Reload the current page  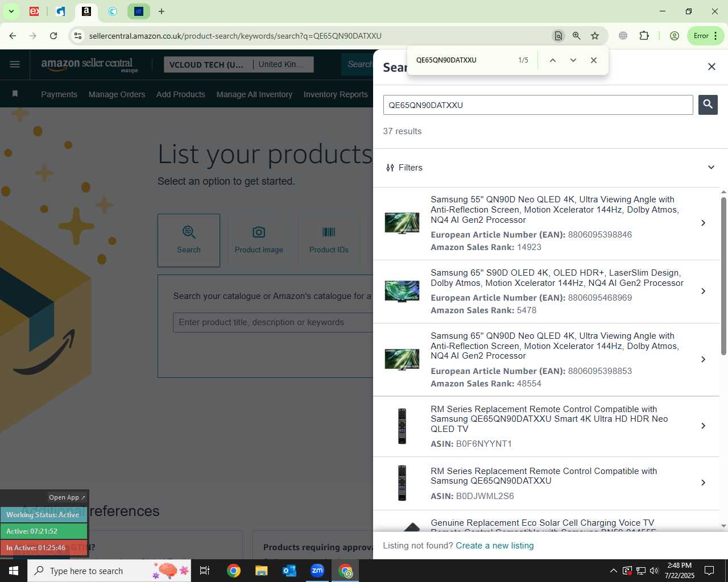coord(53,36)
